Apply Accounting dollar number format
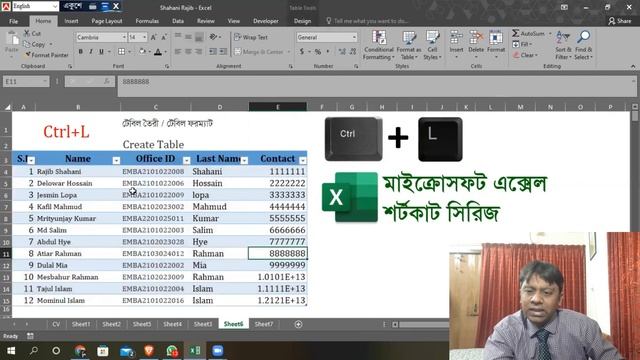This screenshot has height=360, width=640. [302, 51]
